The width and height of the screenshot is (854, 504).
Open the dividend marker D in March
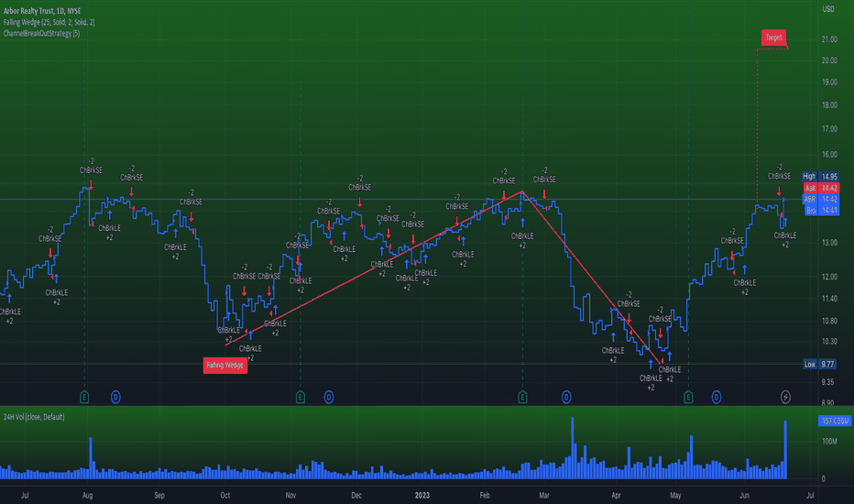click(x=566, y=397)
